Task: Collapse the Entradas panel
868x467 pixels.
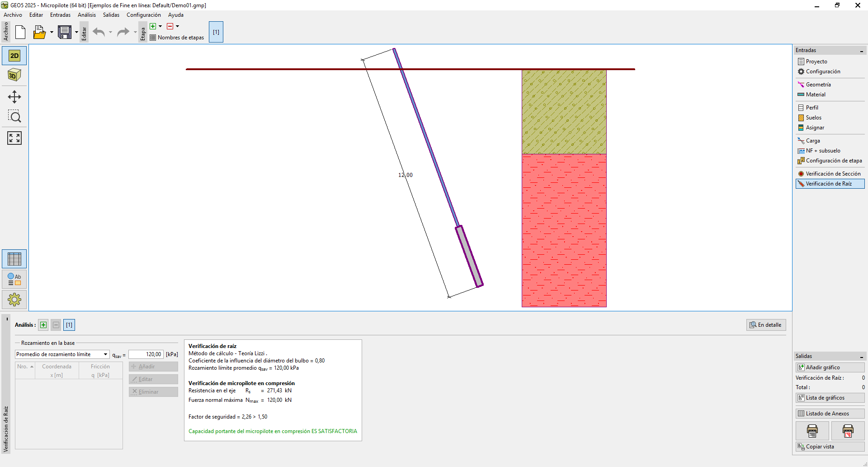Action: pyautogui.click(x=861, y=51)
